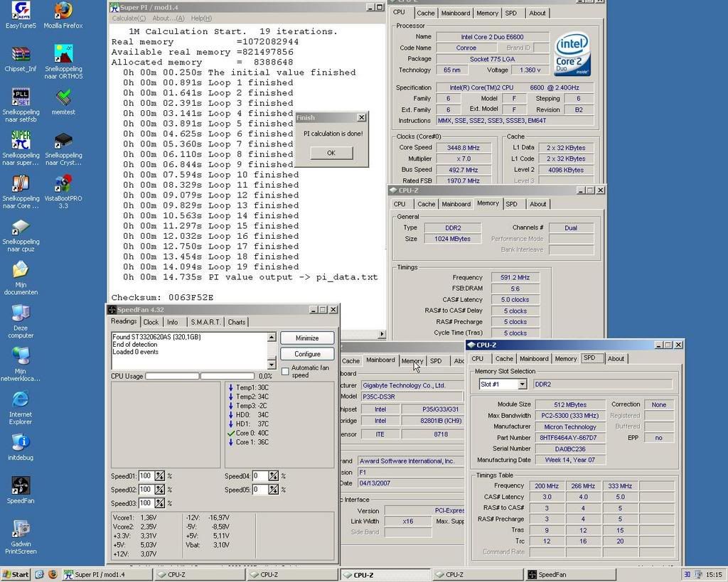The height and width of the screenshot is (582, 728).
Task: Click the part number 8HTF6464AY-667D7 value
Action: tap(570, 438)
